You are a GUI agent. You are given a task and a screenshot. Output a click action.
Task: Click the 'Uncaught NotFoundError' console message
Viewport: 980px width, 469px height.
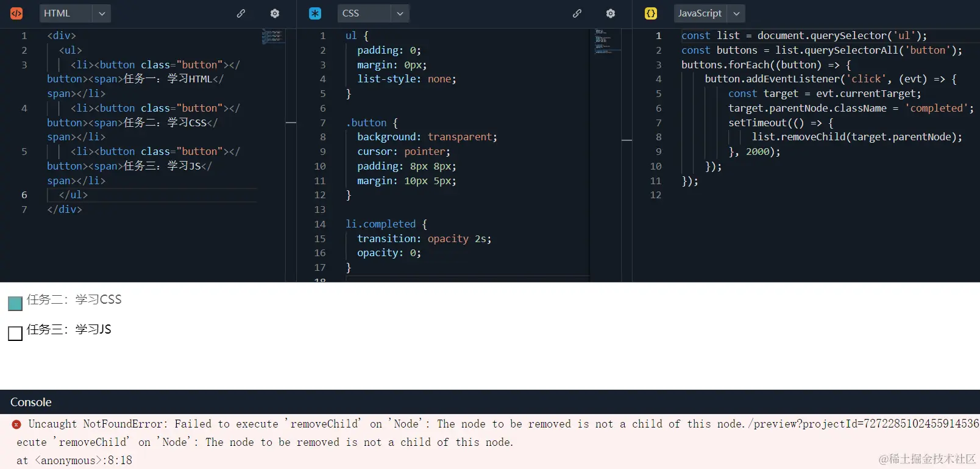coord(388,424)
